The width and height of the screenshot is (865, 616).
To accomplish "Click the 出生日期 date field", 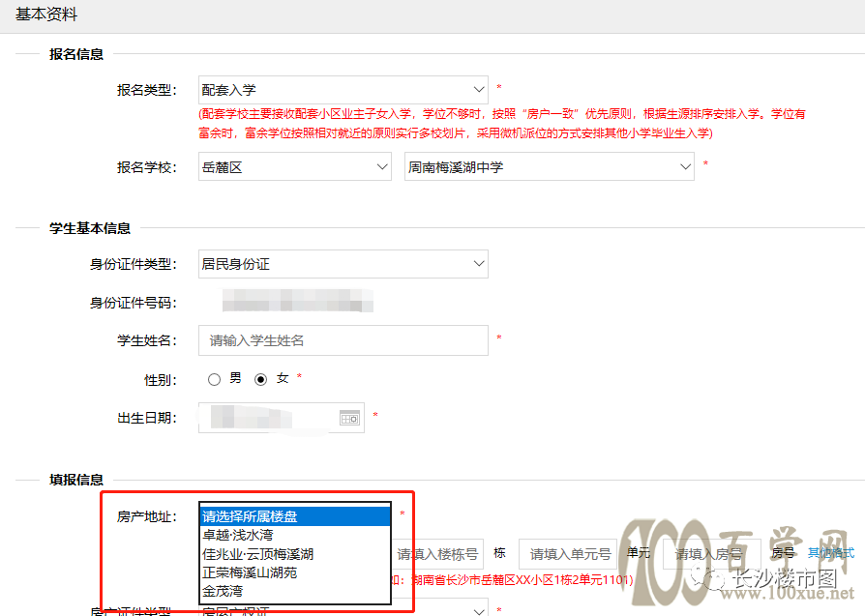I will [282, 418].
